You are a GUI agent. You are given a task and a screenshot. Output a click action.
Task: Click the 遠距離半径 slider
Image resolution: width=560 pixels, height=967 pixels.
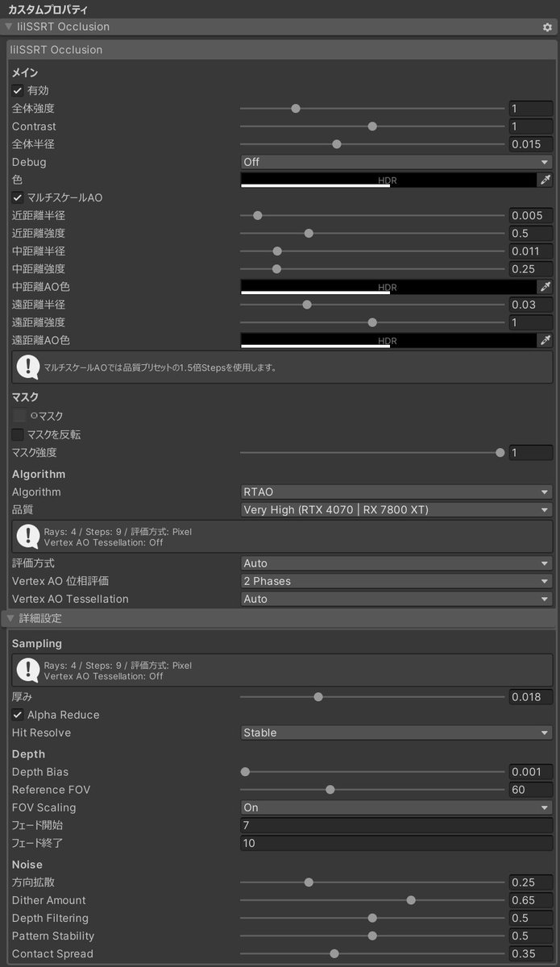pos(372,305)
